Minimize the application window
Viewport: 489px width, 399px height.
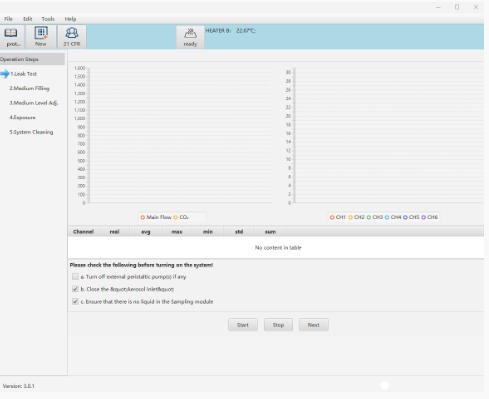point(438,7)
